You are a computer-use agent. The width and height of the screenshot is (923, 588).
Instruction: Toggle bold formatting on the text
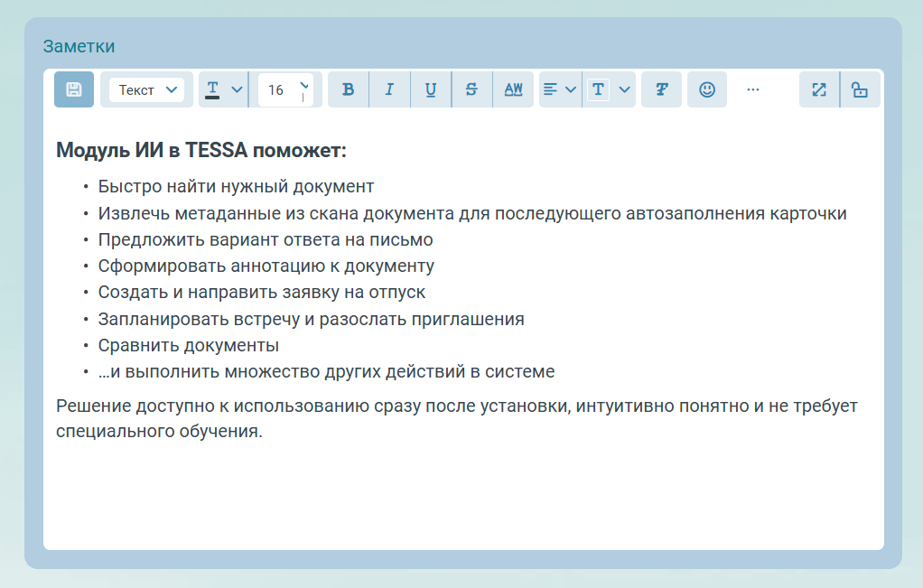(x=348, y=89)
